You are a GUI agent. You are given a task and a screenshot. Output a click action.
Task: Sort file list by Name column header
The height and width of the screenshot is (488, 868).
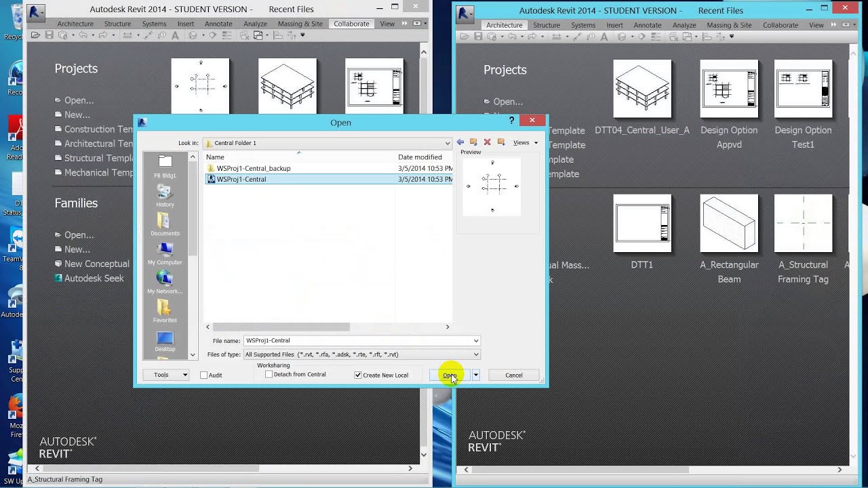(300, 157)
